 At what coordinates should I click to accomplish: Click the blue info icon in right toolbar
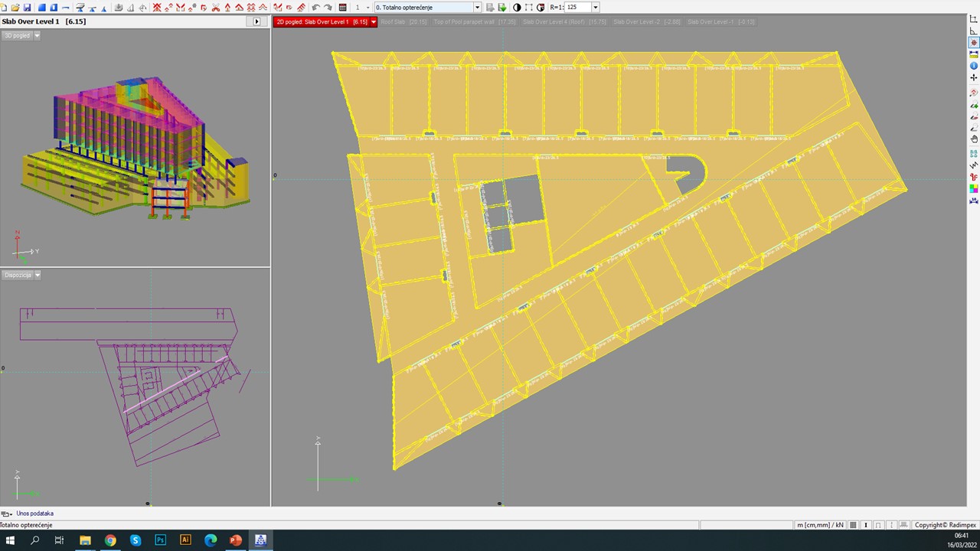click(974, 66)
